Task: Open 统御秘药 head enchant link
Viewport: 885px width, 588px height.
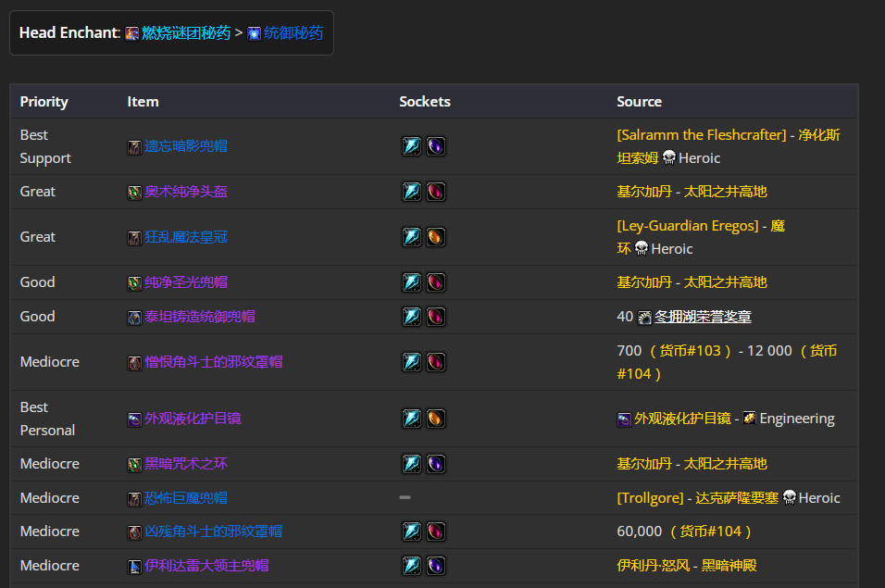Action: 293,33
